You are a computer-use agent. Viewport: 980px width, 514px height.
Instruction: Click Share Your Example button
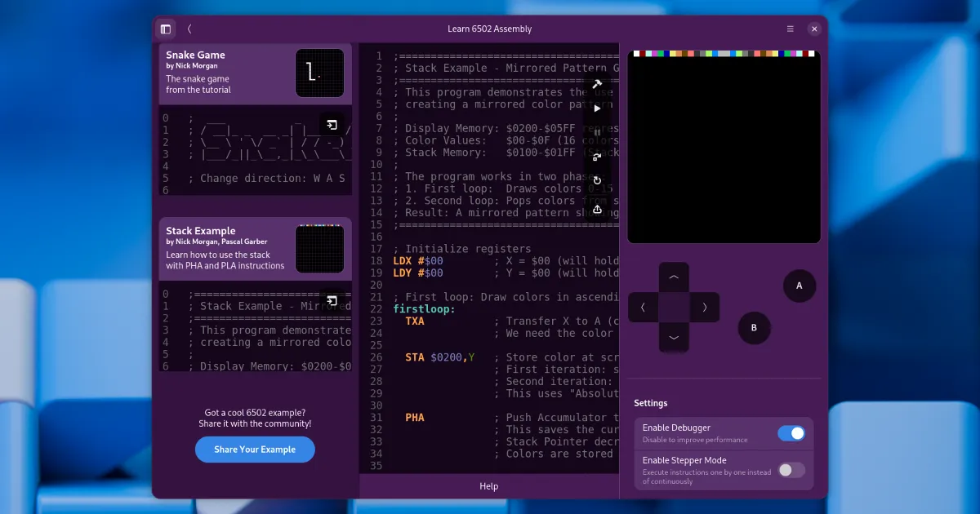pos(255,450)
